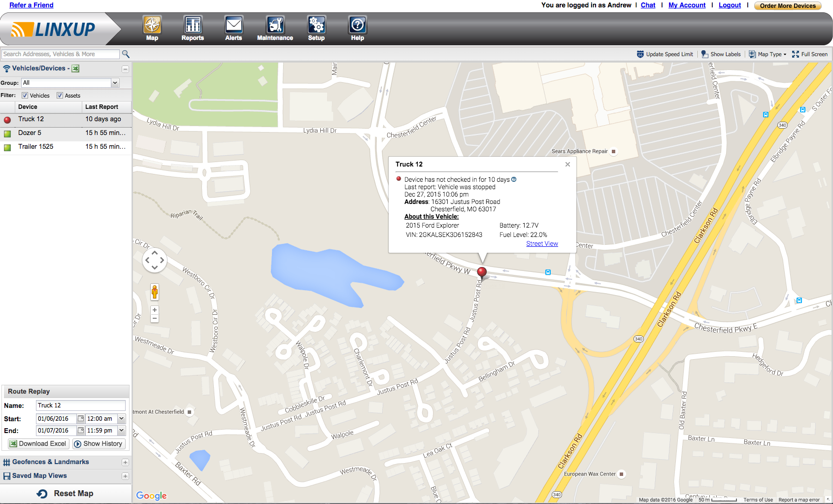This screenshot has height=504, width=833.
Task: Open the Street View link in popup
Action: click(x=542, y=244)
